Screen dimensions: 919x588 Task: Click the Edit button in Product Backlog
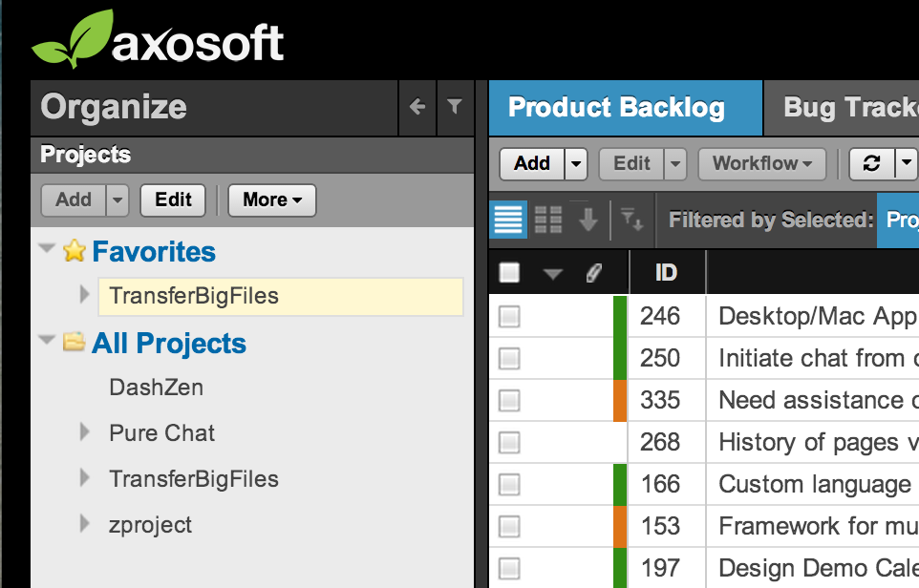(631, 163)
